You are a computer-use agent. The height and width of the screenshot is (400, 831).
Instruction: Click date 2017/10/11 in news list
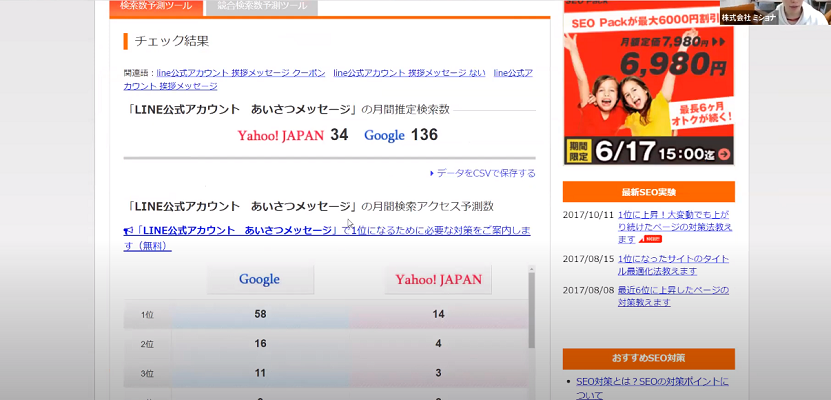pos(588,215)
